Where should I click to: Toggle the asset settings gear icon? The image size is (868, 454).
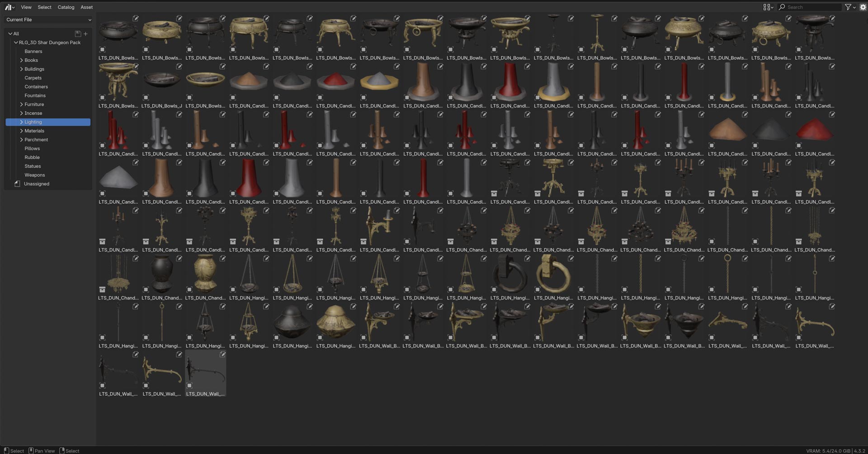click(863, 7)
